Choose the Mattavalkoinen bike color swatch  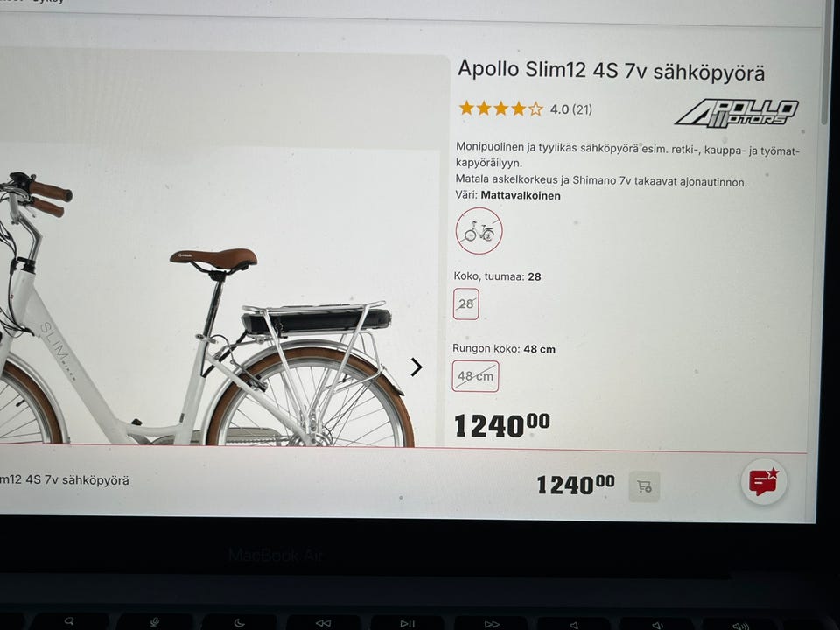click(x=479, y=231)
